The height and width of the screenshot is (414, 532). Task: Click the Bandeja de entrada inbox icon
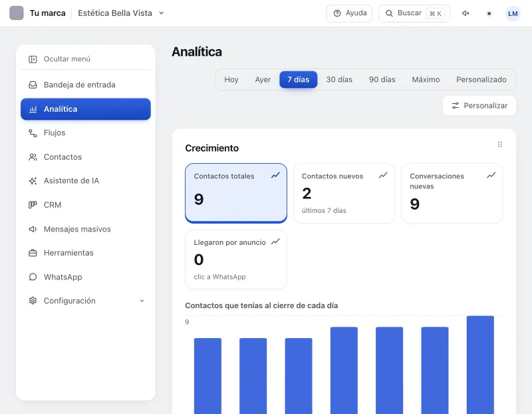pos(33,85)
